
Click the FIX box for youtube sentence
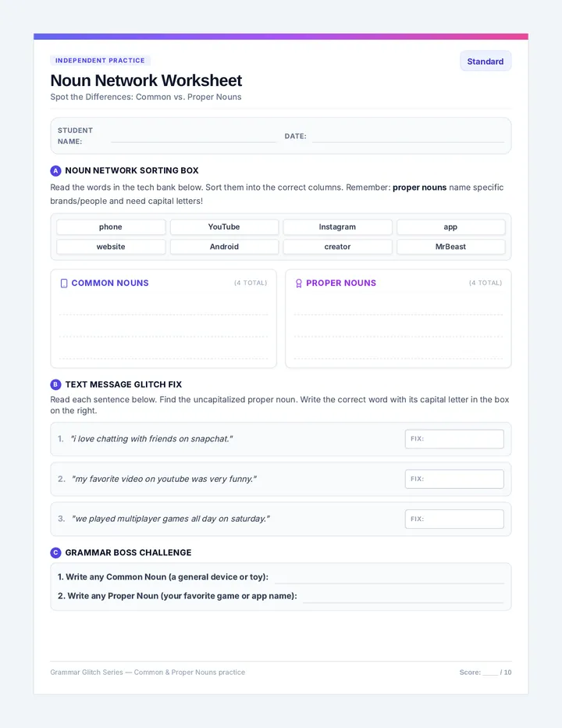coord(454,479)
